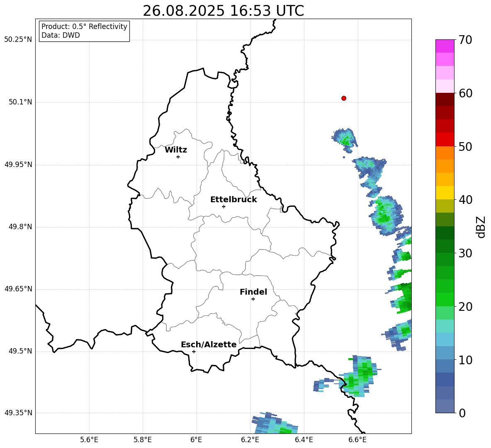Click the 49.35°N latitude label

point(18,413)
